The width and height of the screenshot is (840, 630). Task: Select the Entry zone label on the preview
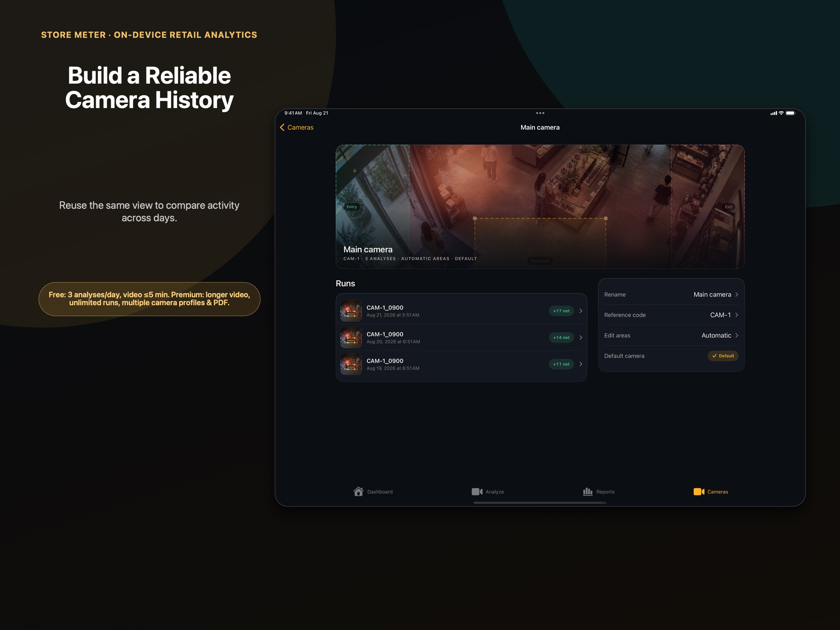point(352,207)
